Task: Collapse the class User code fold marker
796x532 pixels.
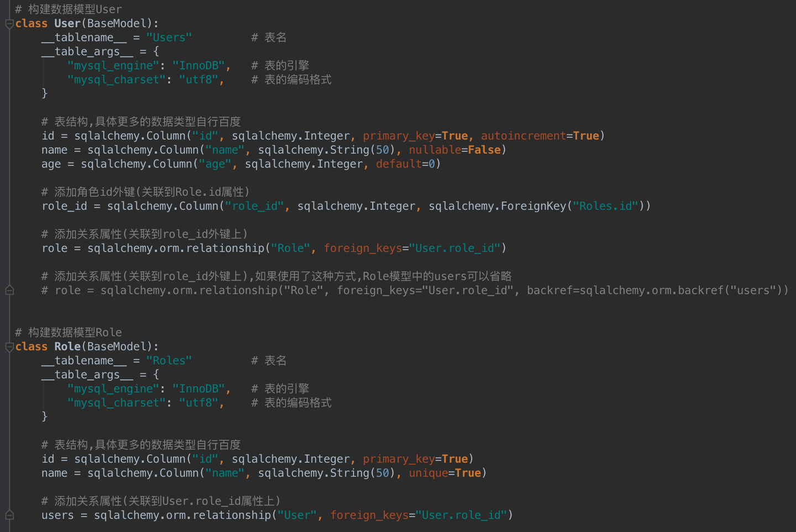Action: pos(9,24)
